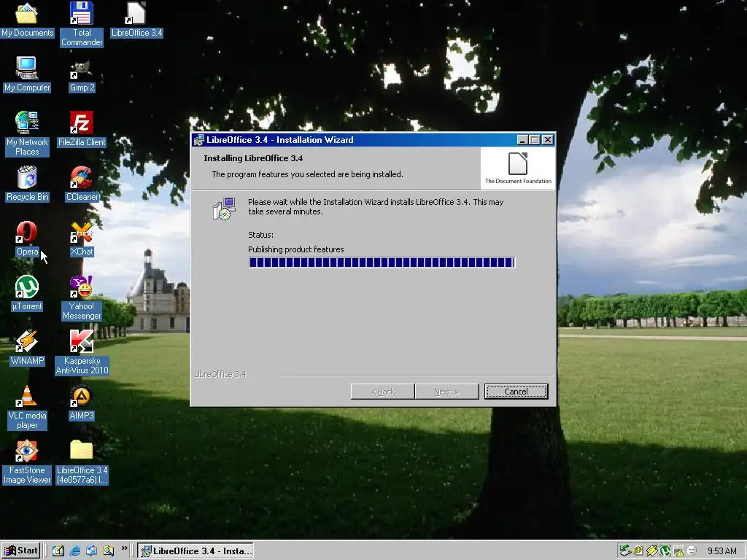Viewport: 747px width, 560px height.
Task: Select the FastStone Image Viewer shortcut
Action: tap(27, 462)
